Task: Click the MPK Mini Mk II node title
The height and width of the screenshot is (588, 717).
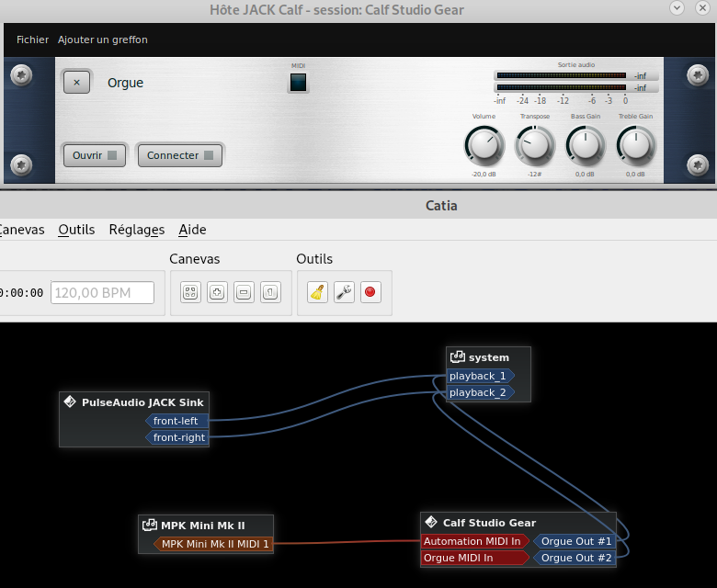Action: tap(203, 526)
